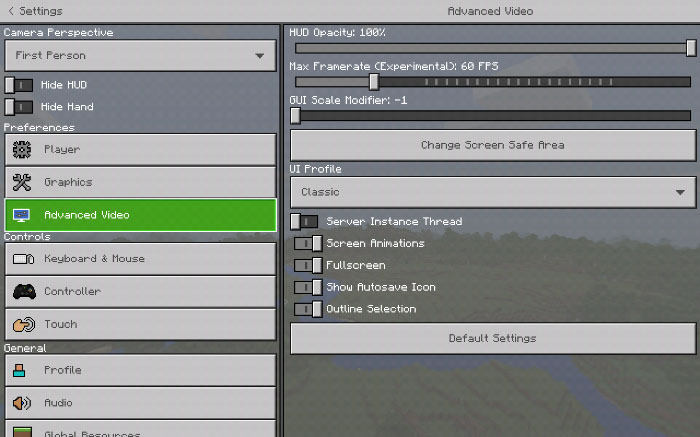Click the middle of the GUI Scale Modifier track
This screenshot has height=437, width=700.
[x=493, y=116]
